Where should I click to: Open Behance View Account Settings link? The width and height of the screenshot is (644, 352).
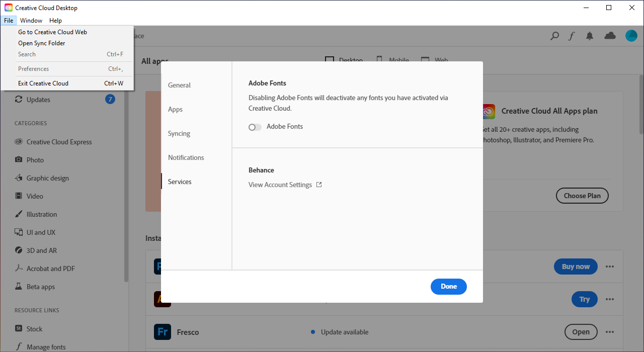pos(280,185)
